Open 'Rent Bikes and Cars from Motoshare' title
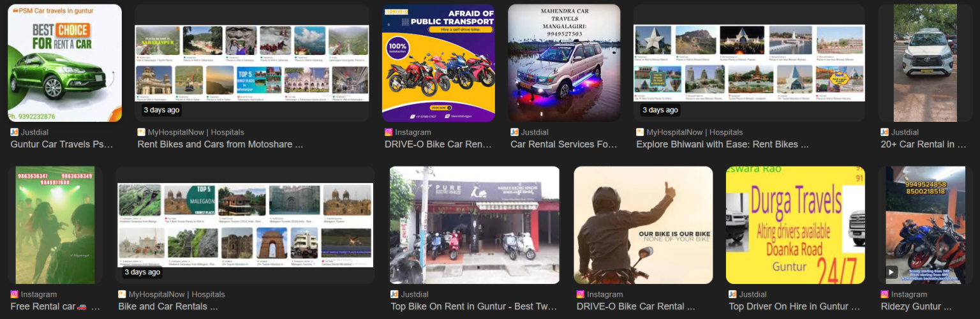Screen dimensions: 980x319 click(220, 144)
